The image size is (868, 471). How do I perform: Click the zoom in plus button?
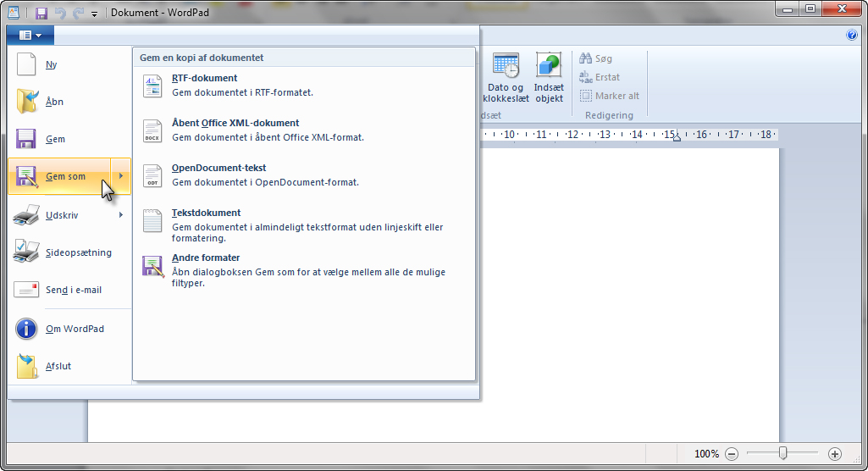[835, 454]
